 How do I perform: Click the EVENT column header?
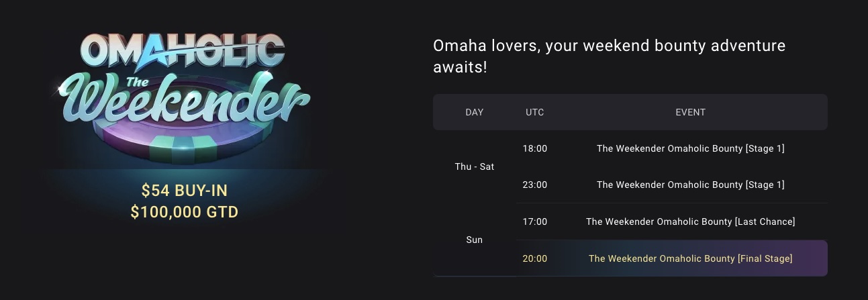tap(690, 112)
